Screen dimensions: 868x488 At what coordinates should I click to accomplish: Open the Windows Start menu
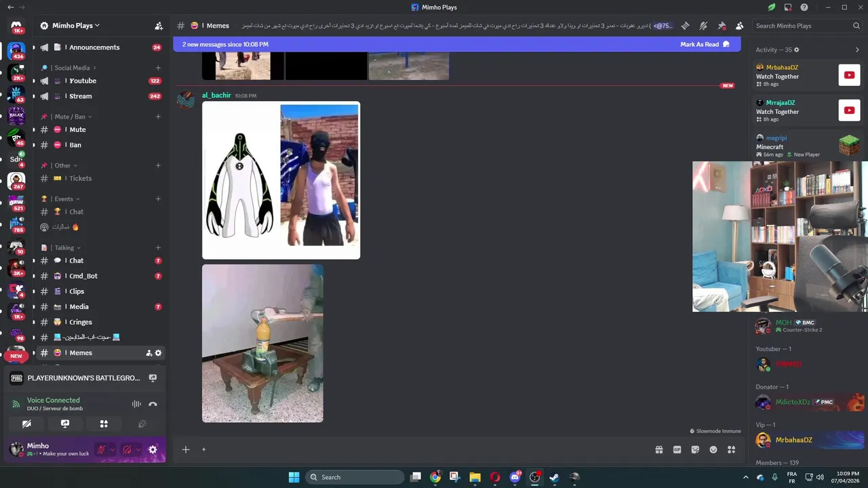(x=294, y=477)
